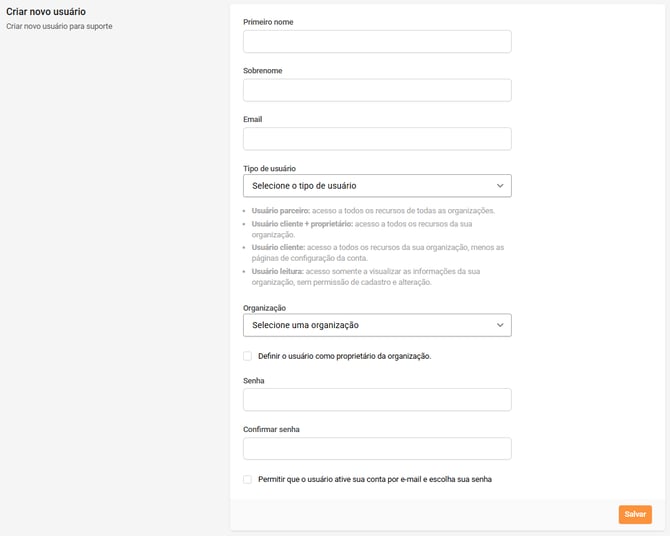Click the 'Primeiro nome' field label
670x536 pixels.
268,22
